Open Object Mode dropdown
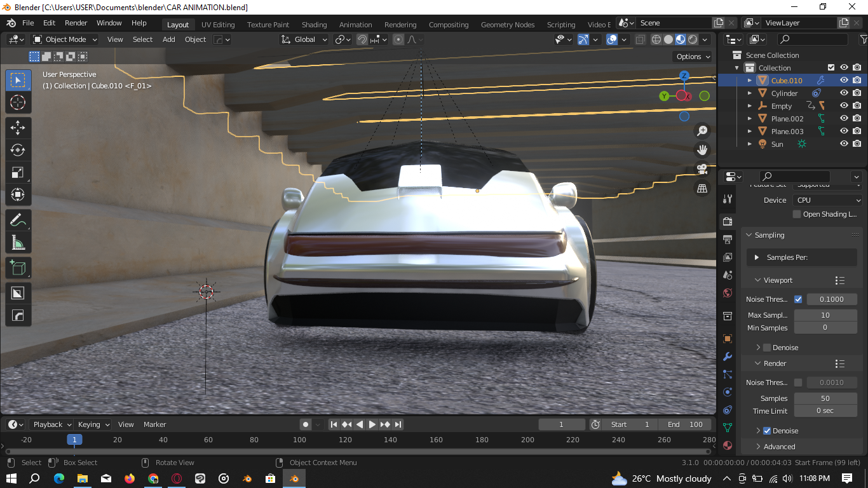Screen dimensions: 868x488 point(65,39)
